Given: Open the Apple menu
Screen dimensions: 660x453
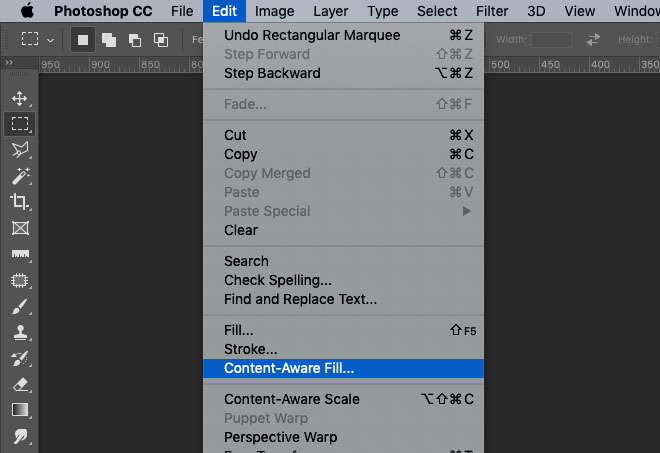Looking at the screenshot, I should click(27, 11).
